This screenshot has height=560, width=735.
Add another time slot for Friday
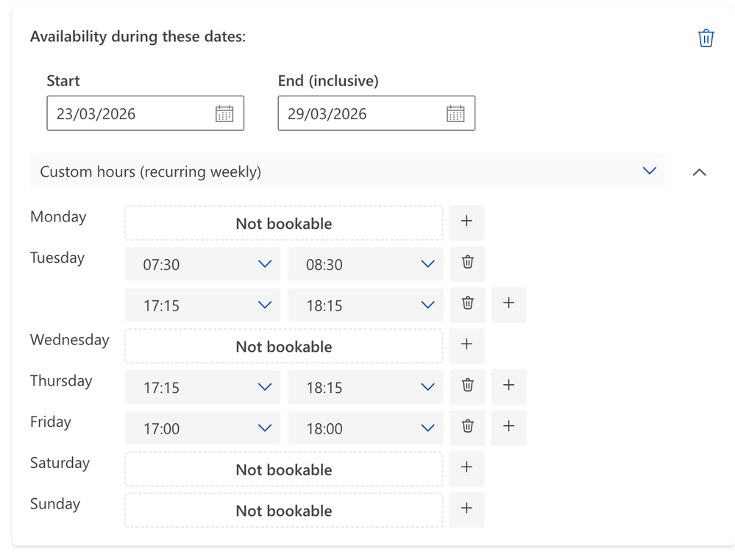point(508,427)
